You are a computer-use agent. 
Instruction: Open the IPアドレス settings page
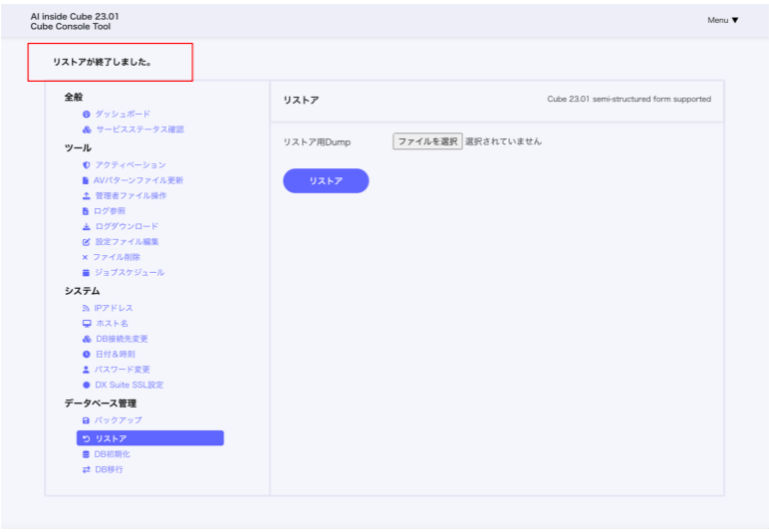coord(114,308)
